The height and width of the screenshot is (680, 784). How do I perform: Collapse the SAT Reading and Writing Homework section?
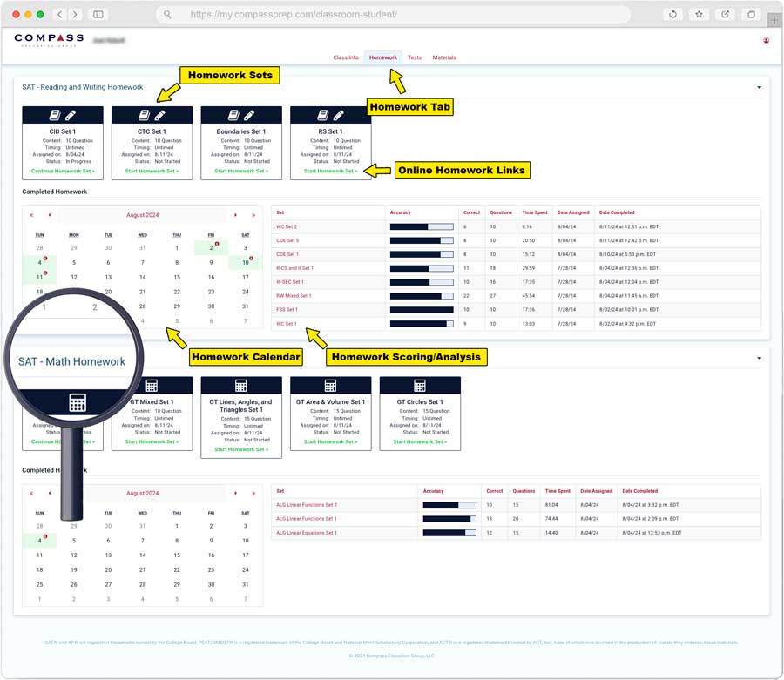tap(759, 88)
